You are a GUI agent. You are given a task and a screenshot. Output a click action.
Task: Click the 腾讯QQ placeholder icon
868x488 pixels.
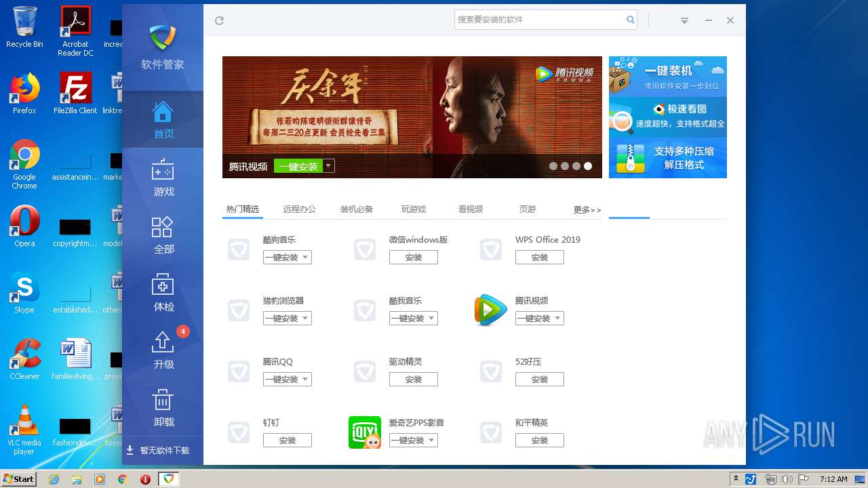(x=239, y=371)
